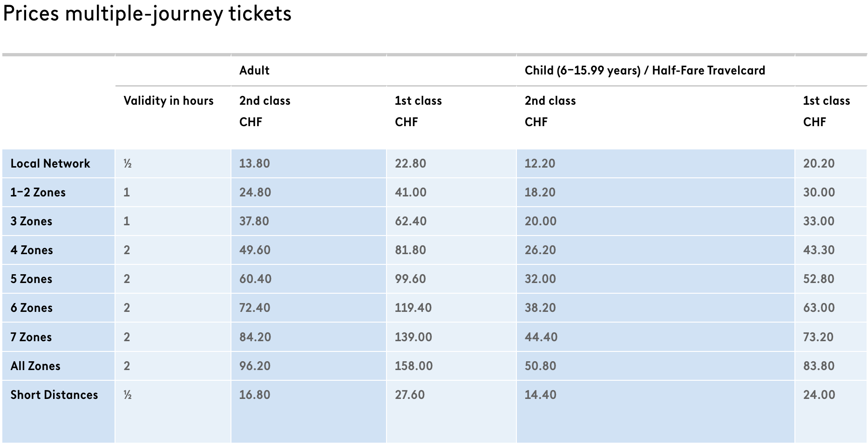Select the 158.00 All Zones price
Screen dimensions: 868x445
pyautogui.click(x=414, y=366)
